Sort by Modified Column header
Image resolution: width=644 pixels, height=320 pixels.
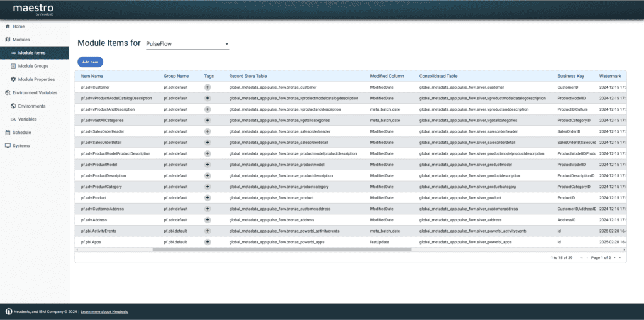point(387,76)
